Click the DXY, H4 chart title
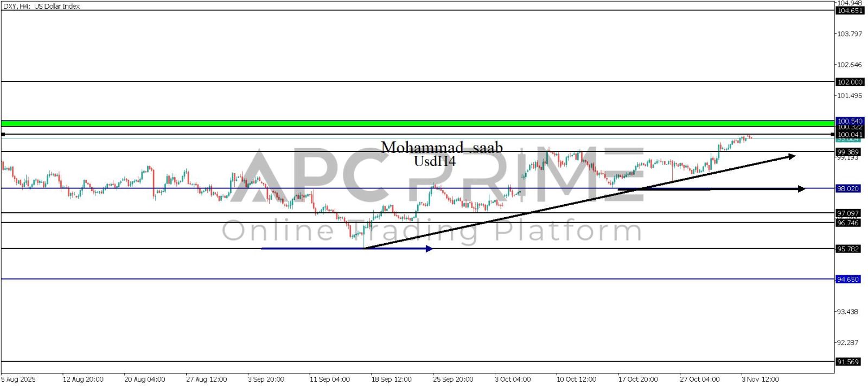Screen dimensions: 868x386 (41, 6)
